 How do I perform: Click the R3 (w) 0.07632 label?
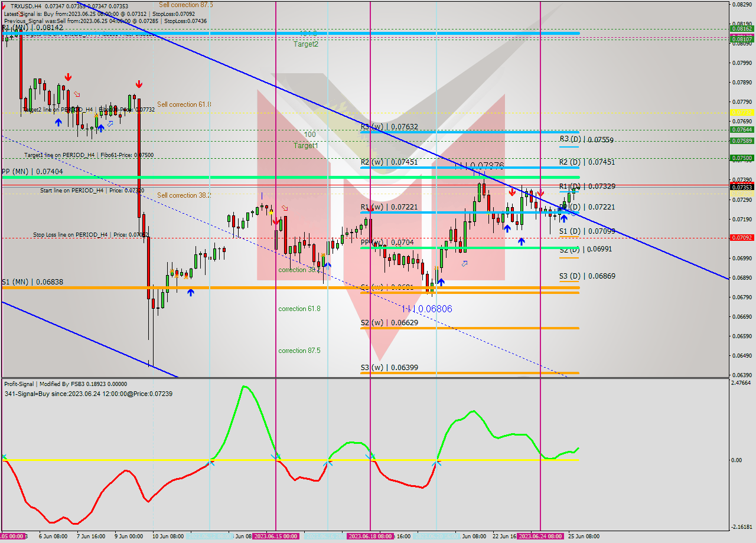tap(389, 127)
